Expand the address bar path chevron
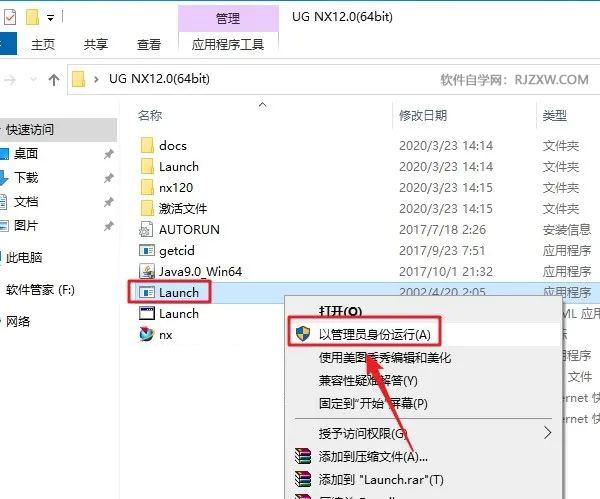 tap(96, 80)
